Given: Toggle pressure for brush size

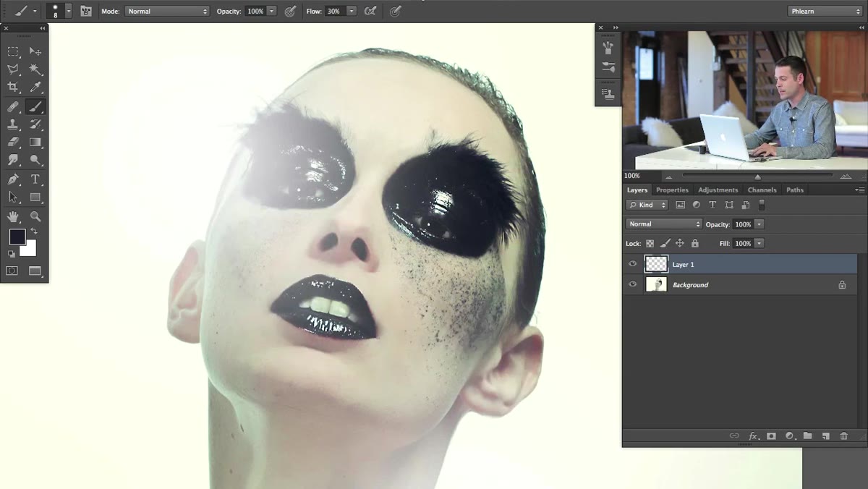Looking at the screenshot, I should click(395, 11).
